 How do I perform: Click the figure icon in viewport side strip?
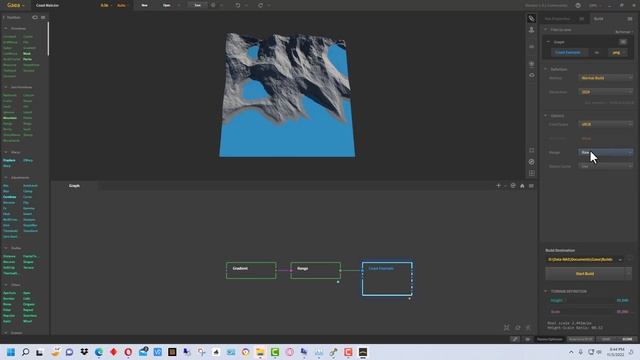(x=531, y=30)
